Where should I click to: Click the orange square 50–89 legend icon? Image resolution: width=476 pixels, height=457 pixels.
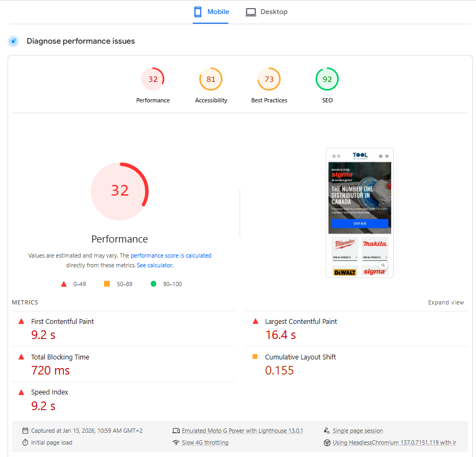107,284
